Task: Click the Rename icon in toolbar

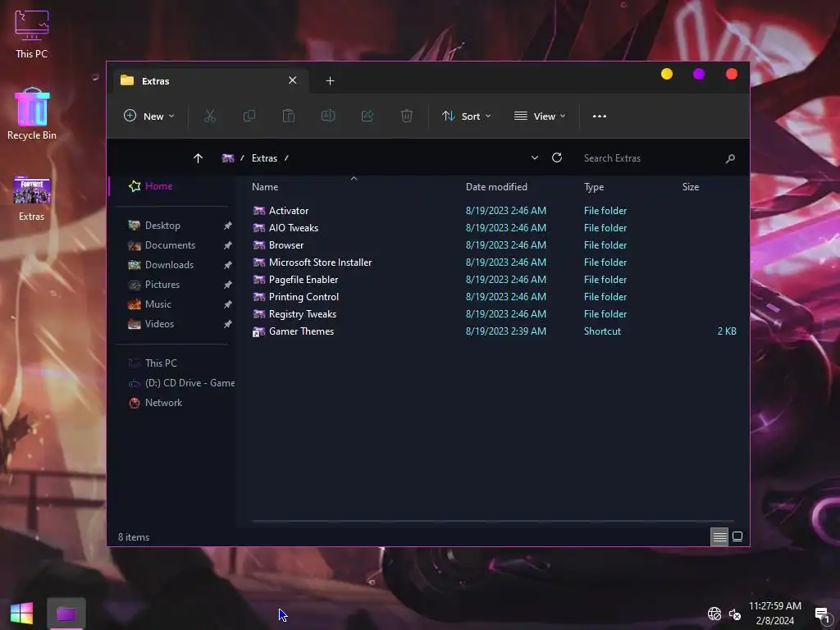Action: click(x=328, y=116)
